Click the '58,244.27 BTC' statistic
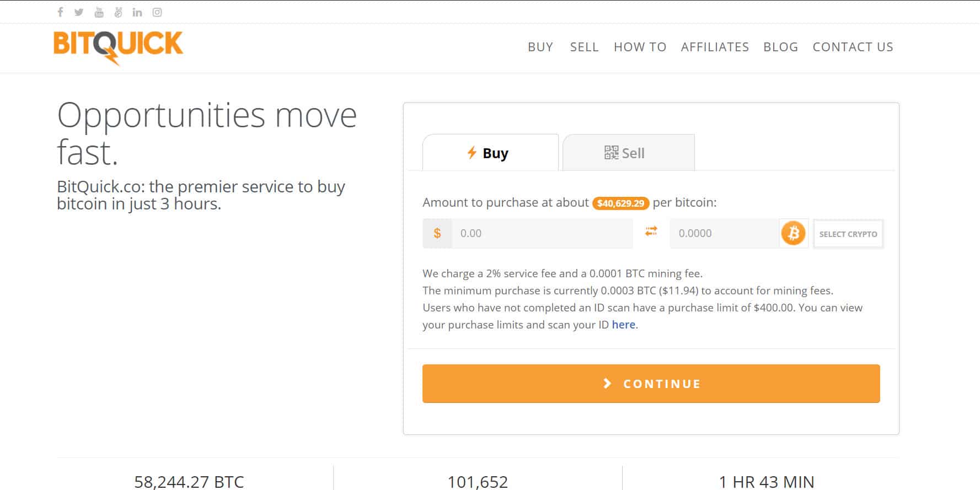 (x=189, y=482)
